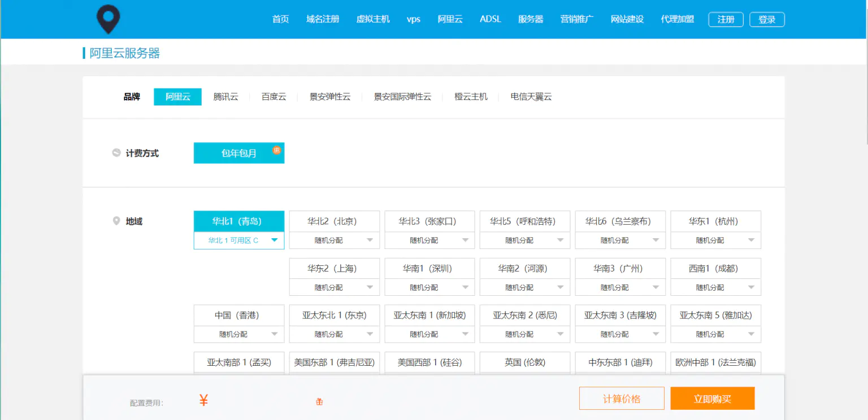Click the 登录 button
The height and width of the screenshot is (420, 868).
767,19
